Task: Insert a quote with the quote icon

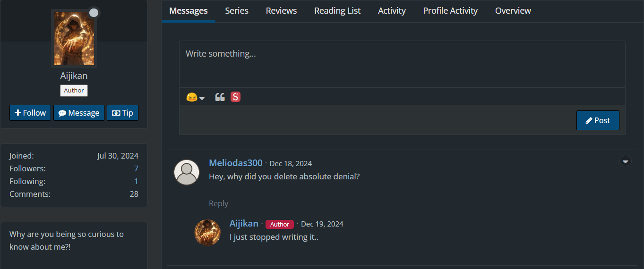Action: pos(220,97)
